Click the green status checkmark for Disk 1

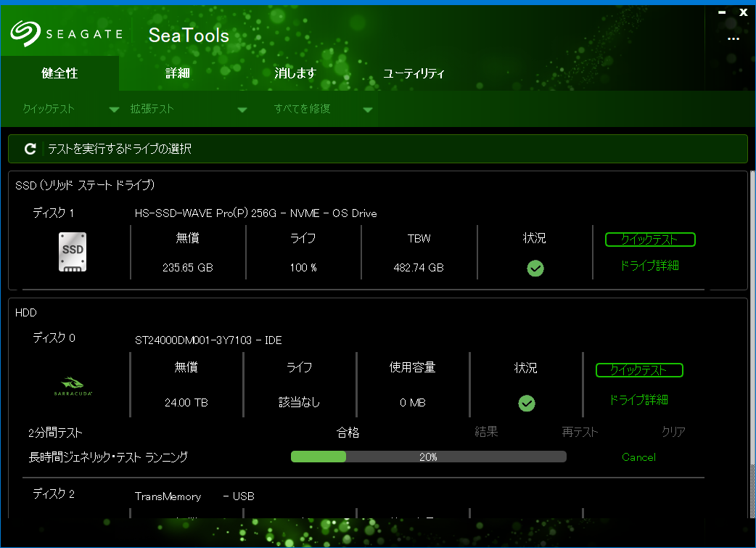535,269
